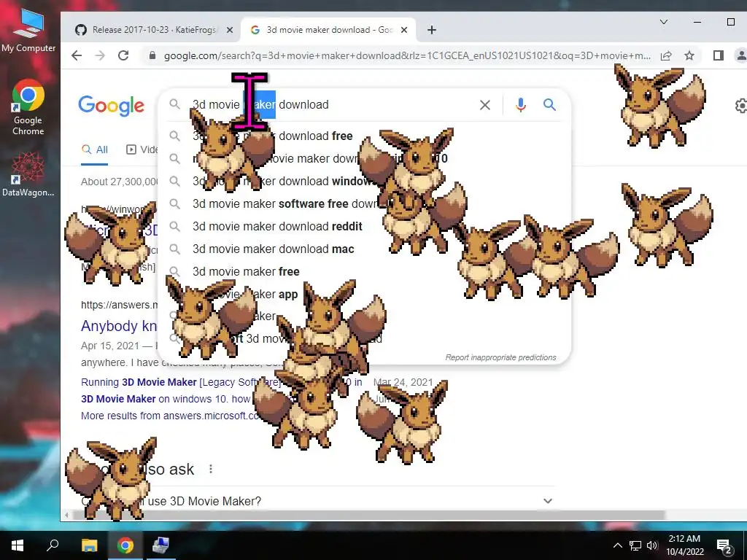The image size is (747, 560).
Task: Go back to previous page
Action: tap(76, 55)
